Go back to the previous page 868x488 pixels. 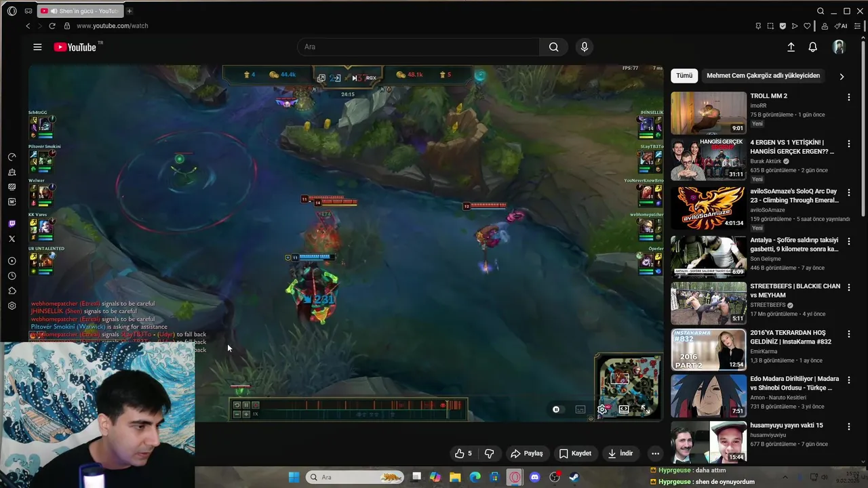pos(28,26)
